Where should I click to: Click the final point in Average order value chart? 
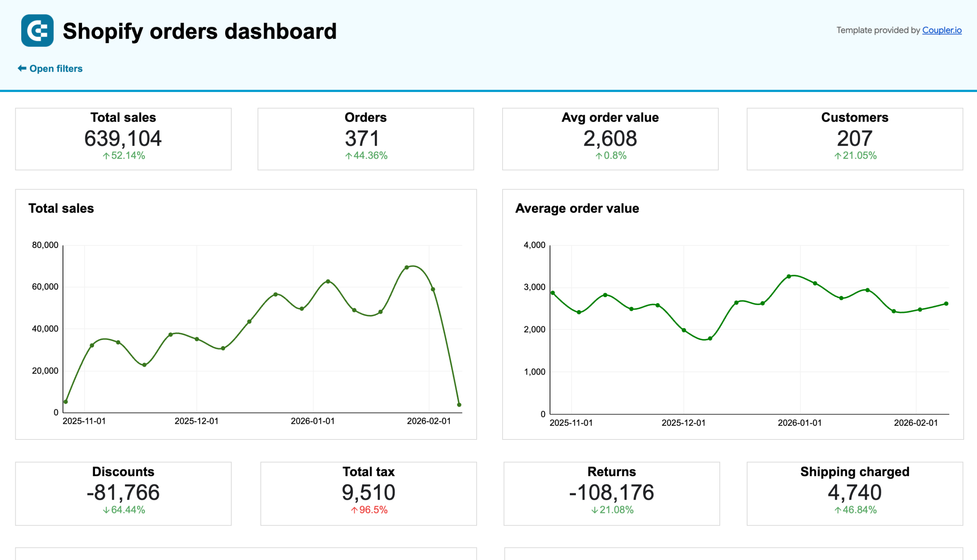(946, 304)
